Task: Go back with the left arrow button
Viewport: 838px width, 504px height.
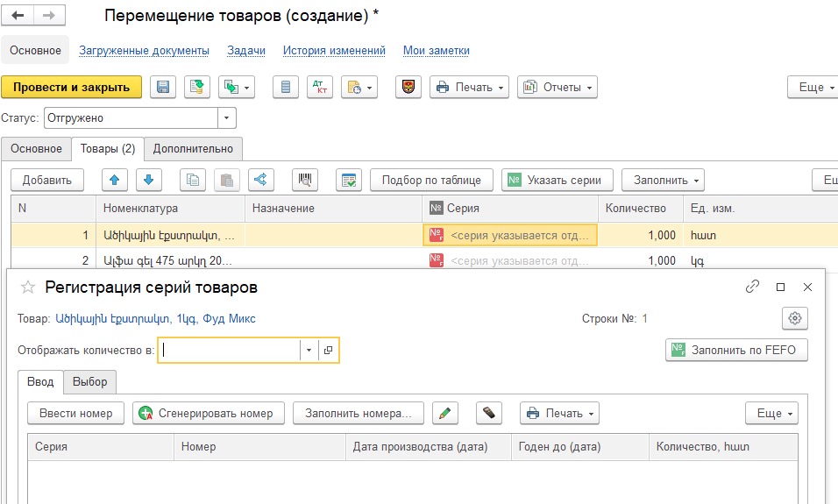Action: click(x=18, y=15)
